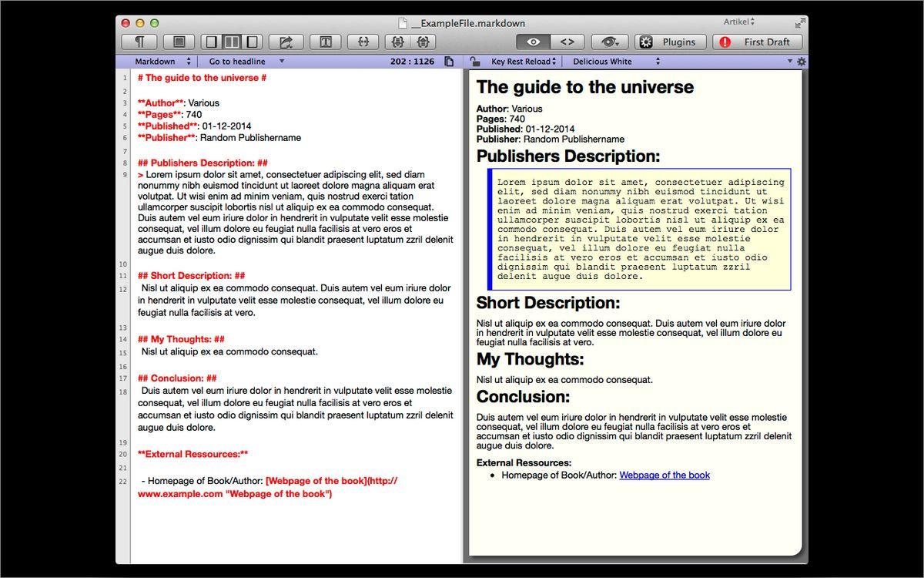
Task: Open the Go to headline dropdown
Action: tap(246, 62)
